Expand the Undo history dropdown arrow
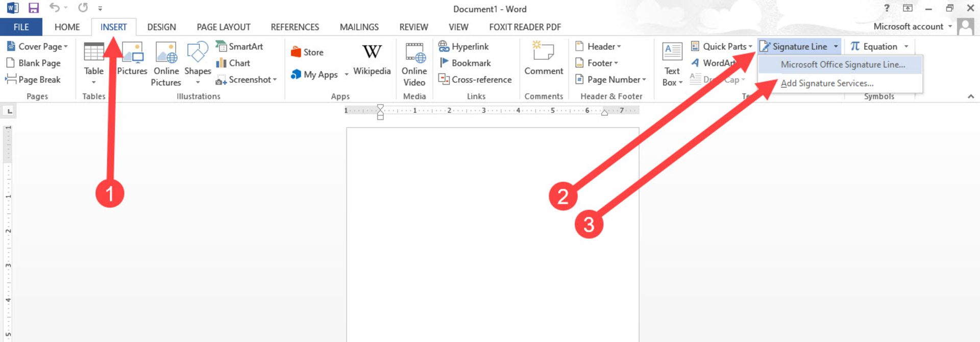Viewport: 980px width, 342px height. pos(66,8)
